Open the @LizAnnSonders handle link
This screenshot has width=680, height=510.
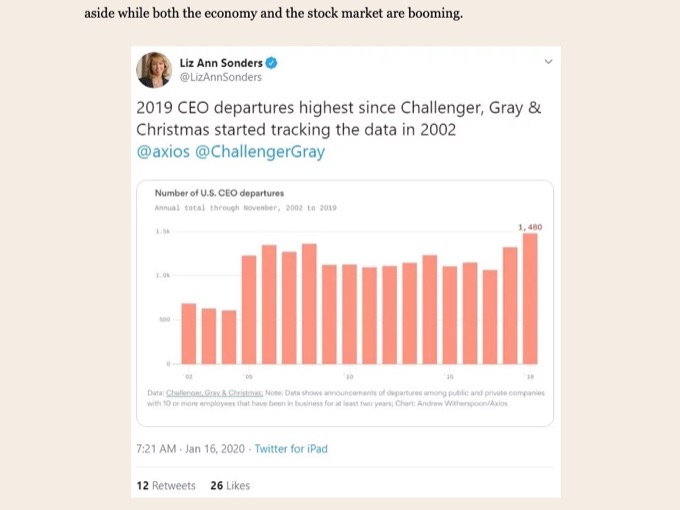click(221, 77)
